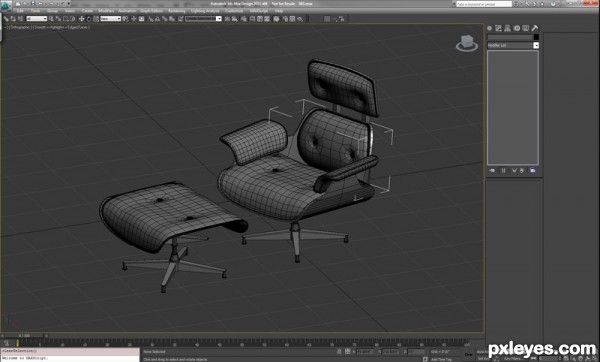The width and height of the screenshot is (600, 362).
Task: Toggle Keyboard Shortcut Override
Action: click(141, 18)
